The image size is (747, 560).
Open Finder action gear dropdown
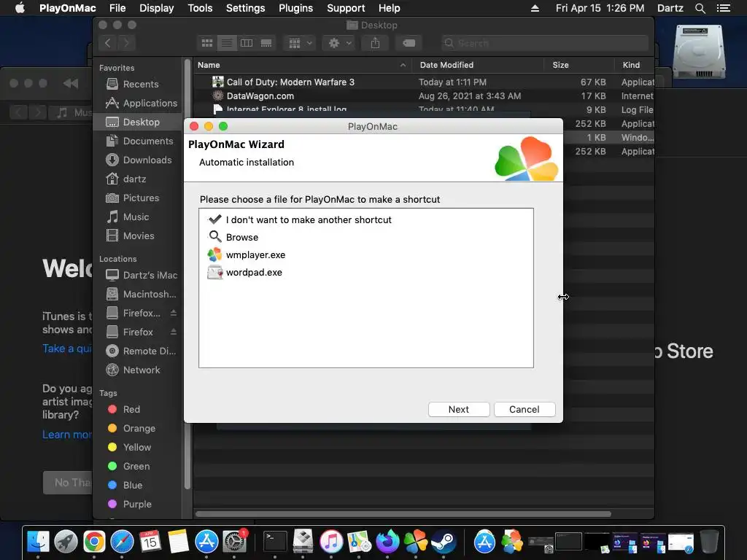pyautogui.click(x=340, y=43)
